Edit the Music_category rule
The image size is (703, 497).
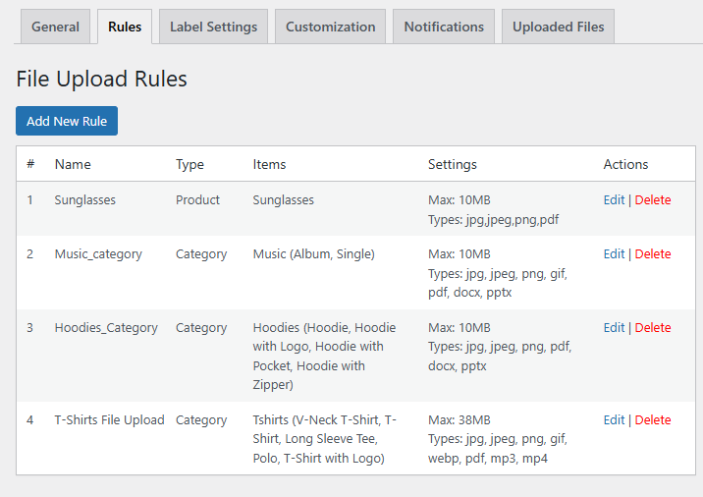tap(614, 254)
